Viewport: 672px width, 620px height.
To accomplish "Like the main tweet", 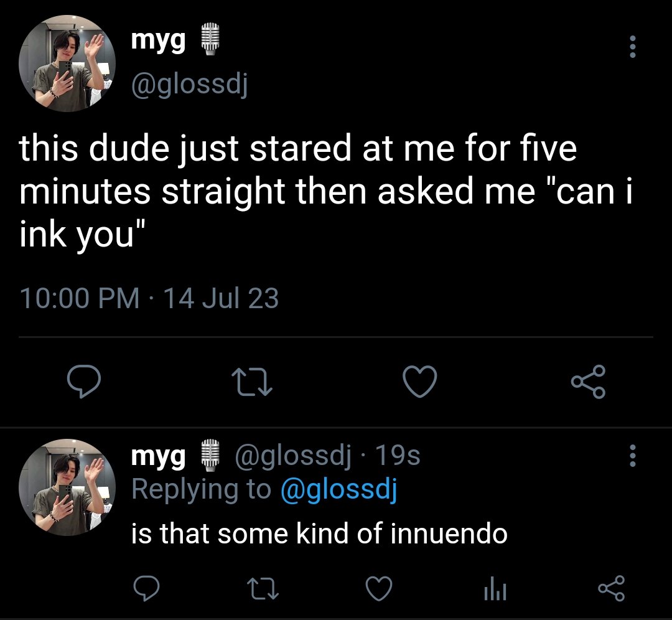I will 420,381.
